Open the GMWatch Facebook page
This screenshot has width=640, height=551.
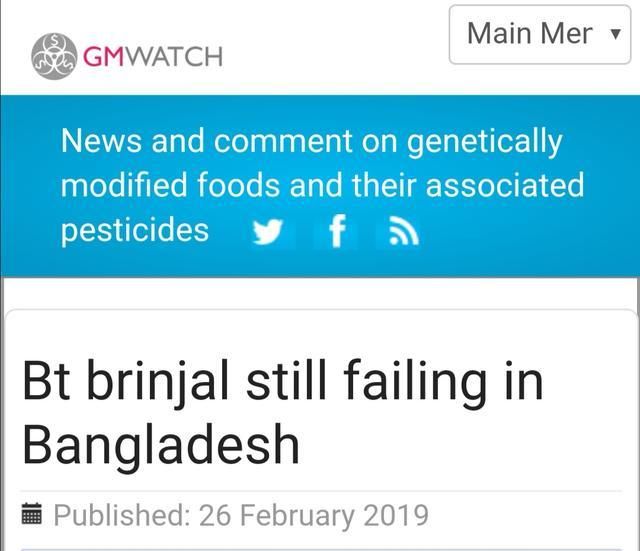pyautogui.click(x=337, y=231)
